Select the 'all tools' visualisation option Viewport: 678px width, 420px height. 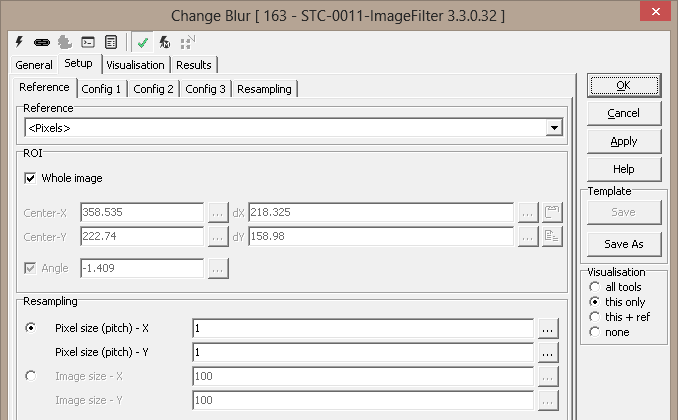595,287
